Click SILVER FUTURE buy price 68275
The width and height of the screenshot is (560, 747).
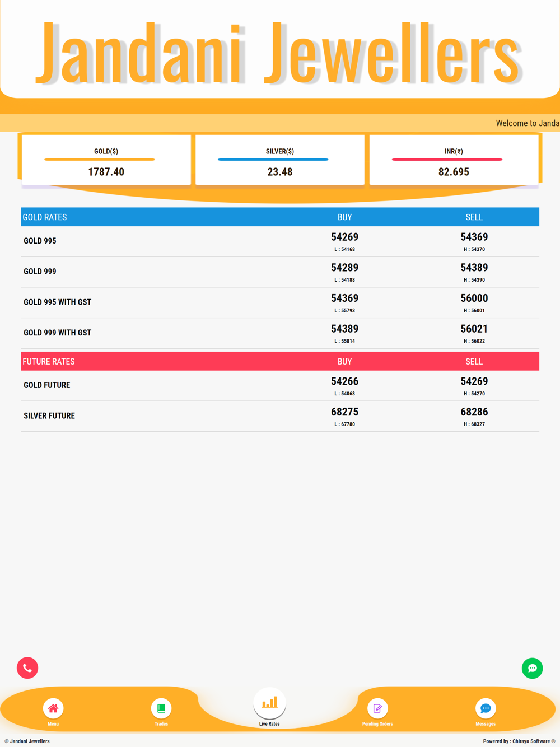pos(344,412)
